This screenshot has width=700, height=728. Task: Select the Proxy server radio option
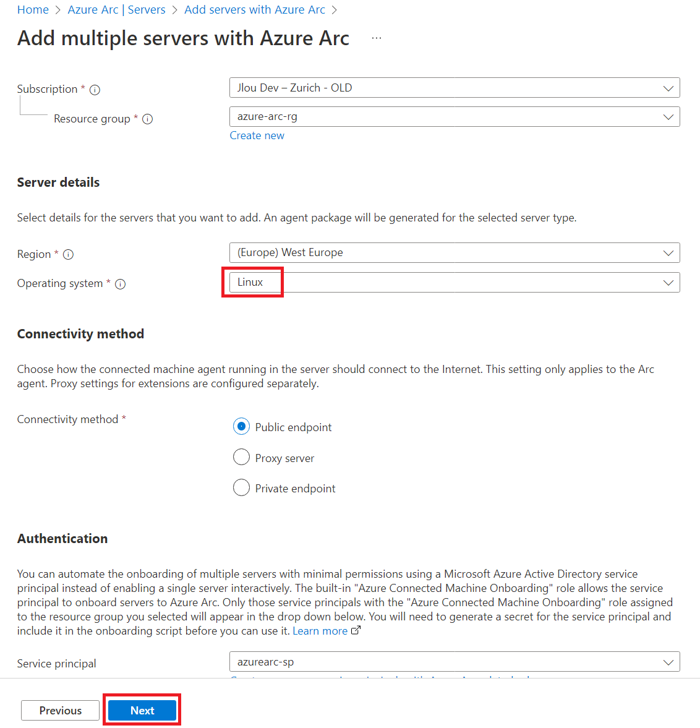coord(241,457)
